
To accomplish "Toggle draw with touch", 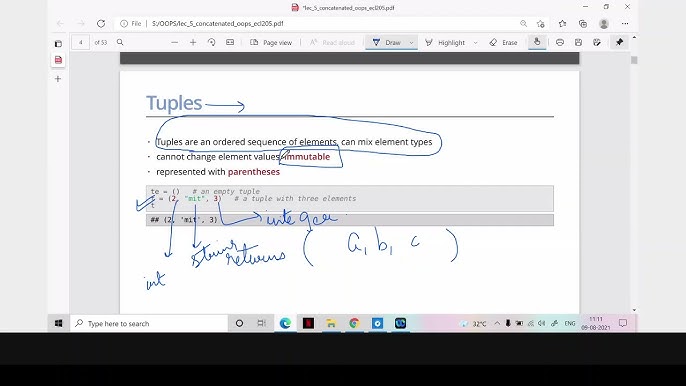I will (x=537, y=42).
